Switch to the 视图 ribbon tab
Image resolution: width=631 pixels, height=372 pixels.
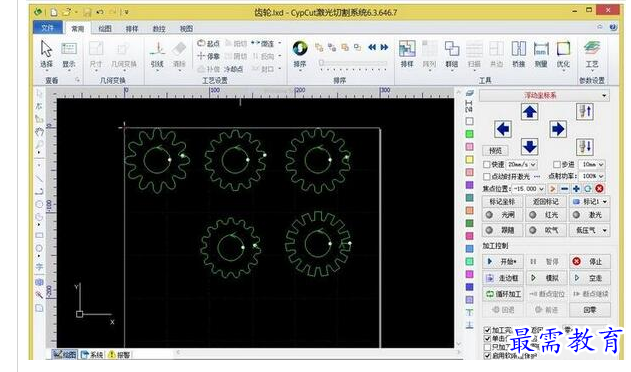point(186,29)
